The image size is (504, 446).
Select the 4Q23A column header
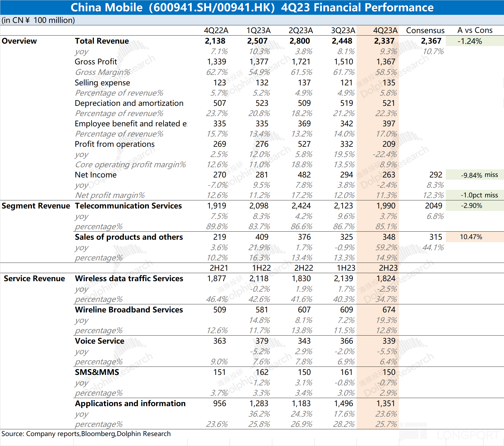(385, 30)
